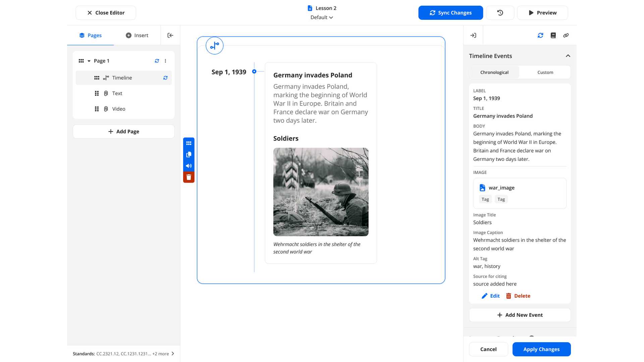Click Delete for the timeline event

pyautogui.click(x=518, y=296)
